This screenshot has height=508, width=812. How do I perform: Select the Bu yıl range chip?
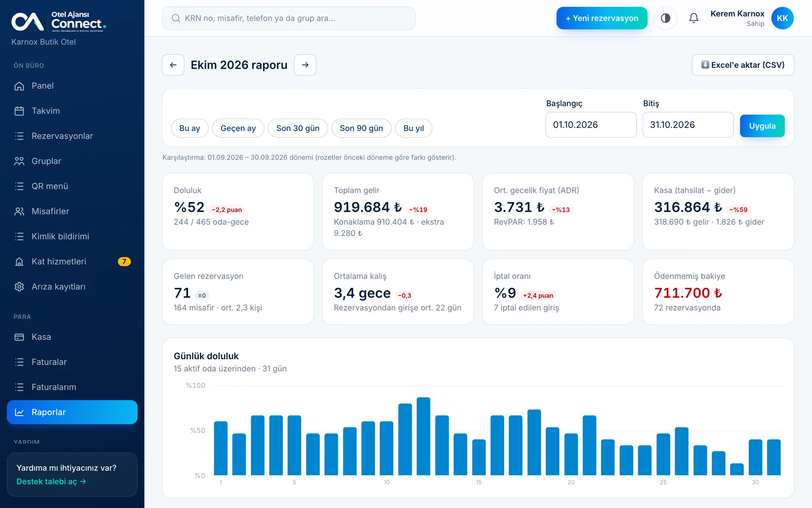[x=414, y=128]
